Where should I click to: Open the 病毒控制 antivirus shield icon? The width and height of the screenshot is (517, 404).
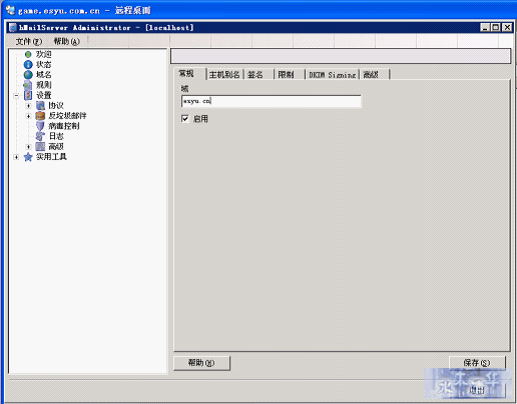click(x=40, y=126)
